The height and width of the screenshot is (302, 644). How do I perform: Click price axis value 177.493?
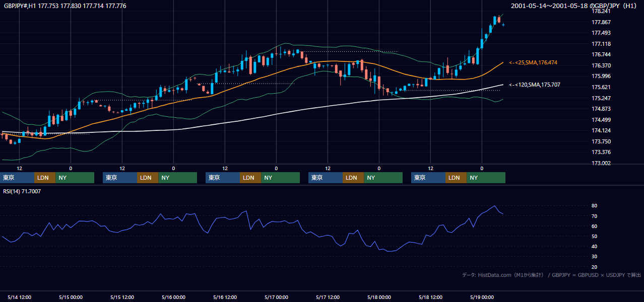[601, 33]
